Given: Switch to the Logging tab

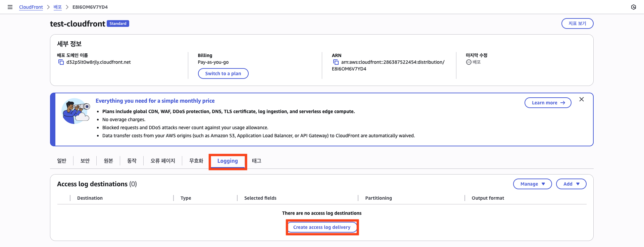Looking at the screenshot, I should point(228,161).
